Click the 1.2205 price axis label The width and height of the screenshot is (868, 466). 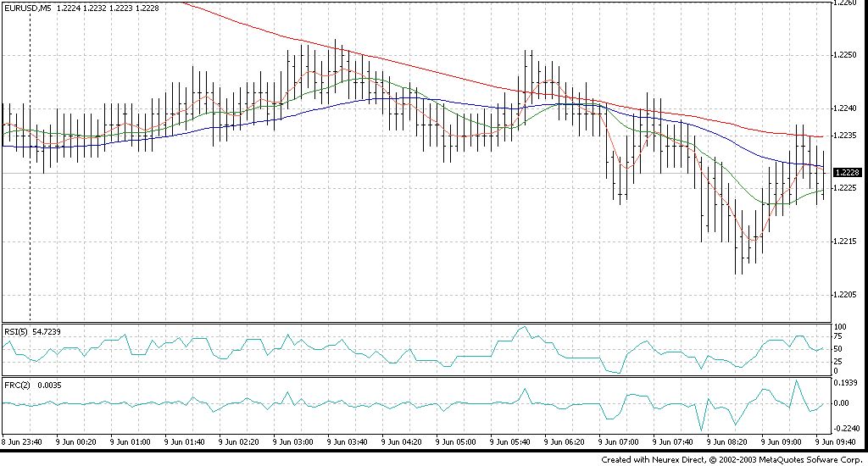847,295
